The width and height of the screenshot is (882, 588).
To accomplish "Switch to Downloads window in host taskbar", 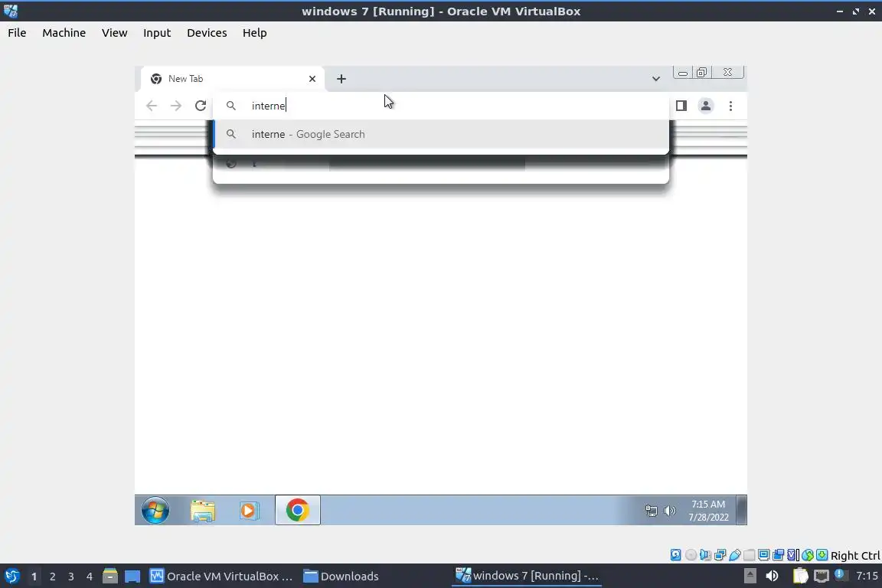I will point(341,577).
